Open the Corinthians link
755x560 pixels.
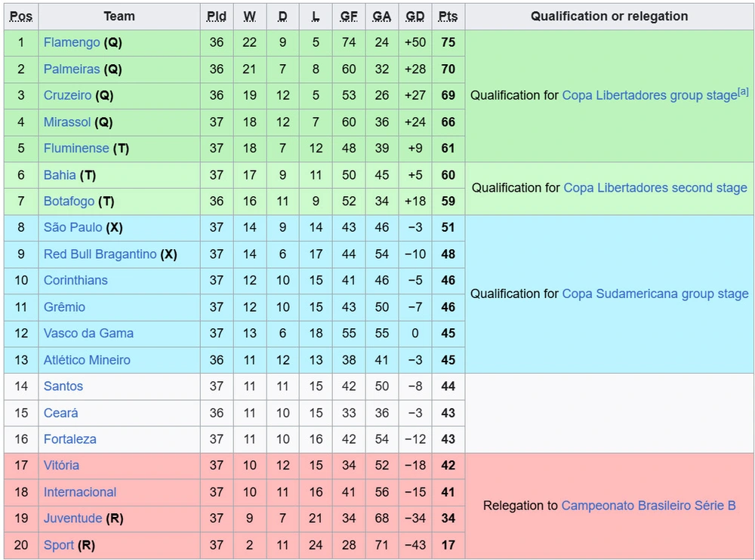[x=75, y=280]
